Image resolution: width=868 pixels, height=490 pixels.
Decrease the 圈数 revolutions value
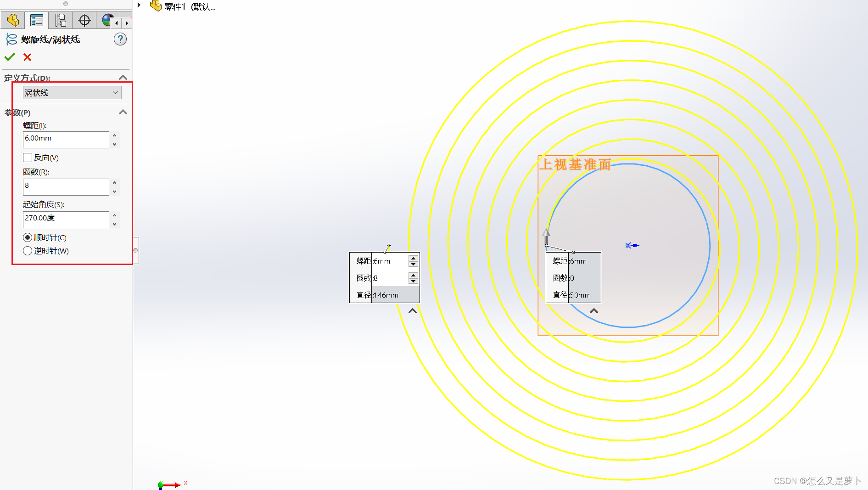point(115,191)
